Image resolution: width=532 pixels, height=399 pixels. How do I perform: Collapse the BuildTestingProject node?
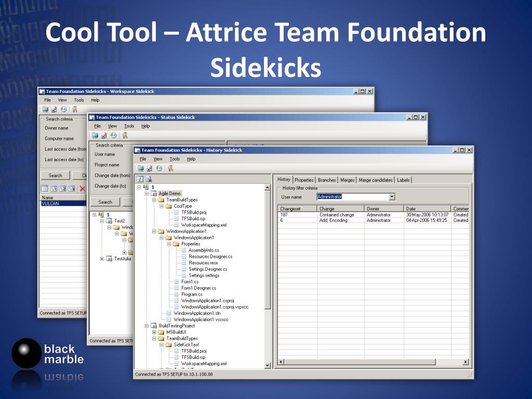coord(147,326)
